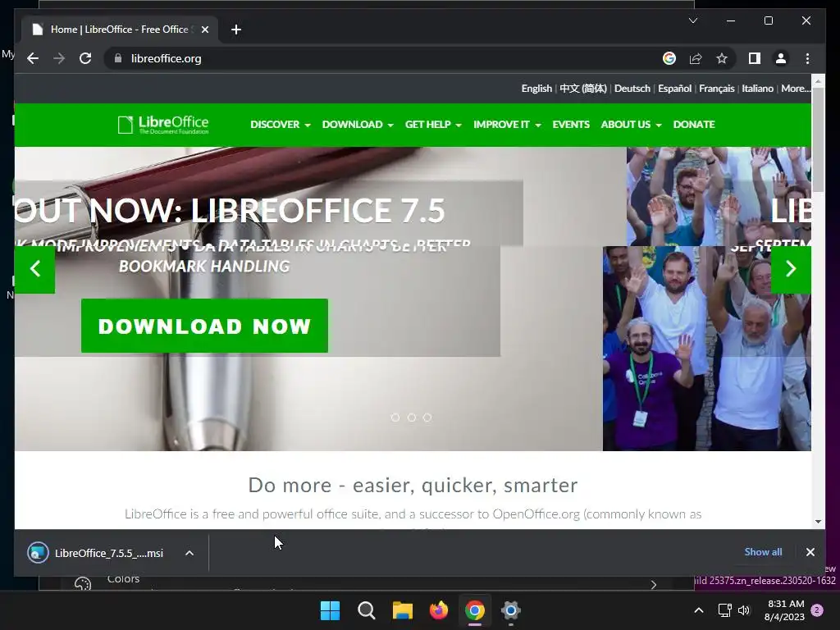Advance to the next carousel slide

pos(791,268)
